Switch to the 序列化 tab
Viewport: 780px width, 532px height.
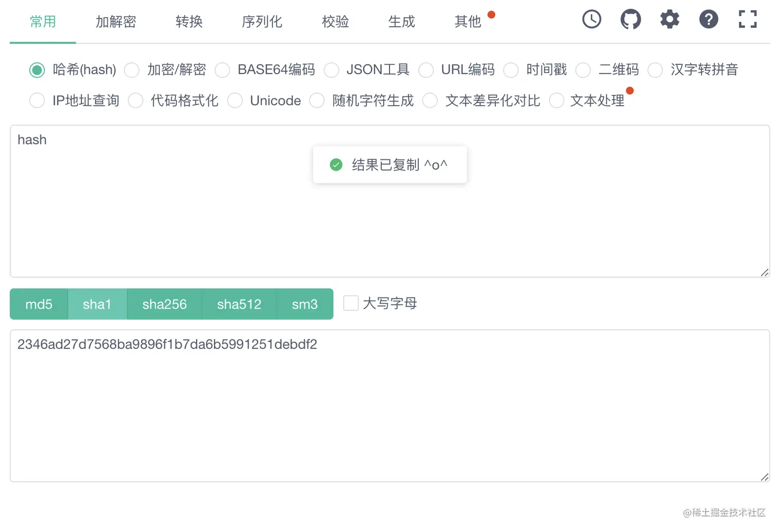[262, 22]
